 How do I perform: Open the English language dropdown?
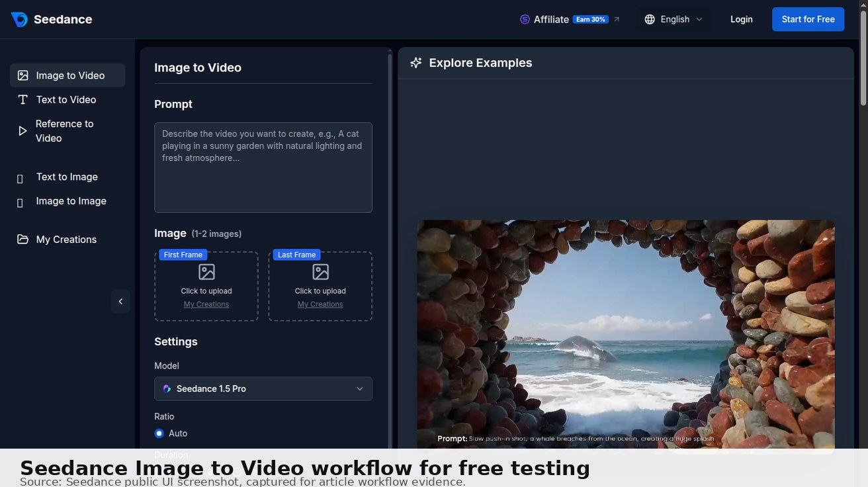tap(673, 19)
